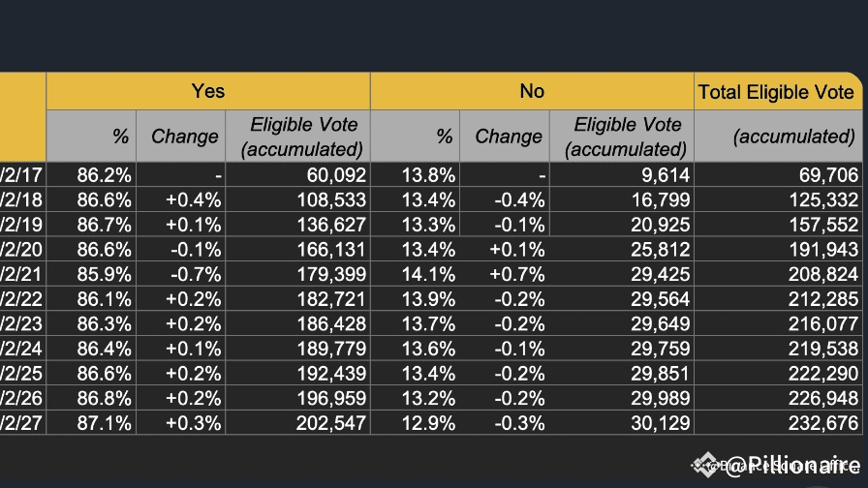Select the -0.7% Yes change cell

click(181, 274)
